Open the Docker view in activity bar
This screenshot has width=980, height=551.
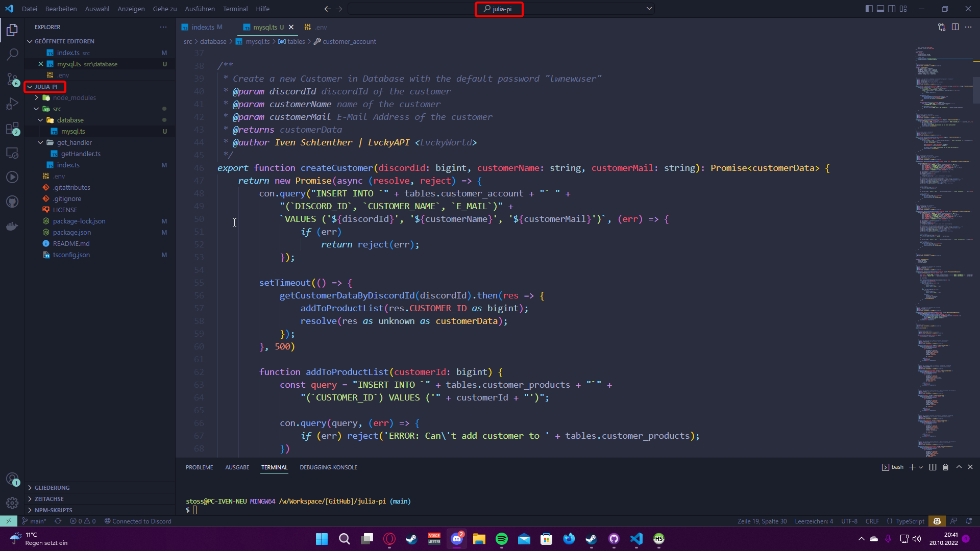(12, 226)
